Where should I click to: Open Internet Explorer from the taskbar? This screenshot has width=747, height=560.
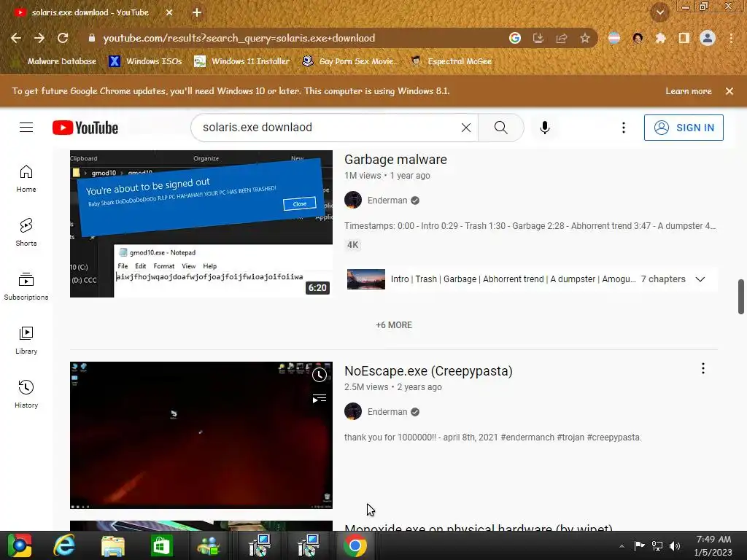coord(64,545)
